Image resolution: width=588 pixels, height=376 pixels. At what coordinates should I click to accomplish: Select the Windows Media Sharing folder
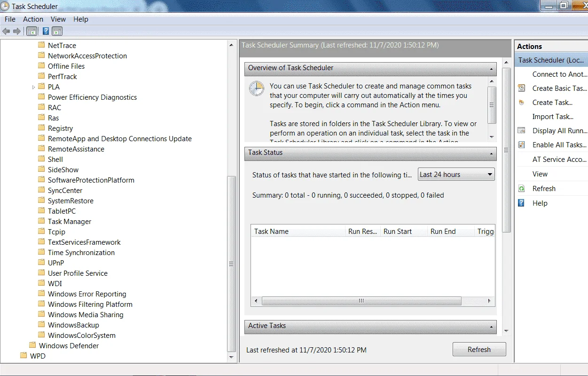click(86, 314)
